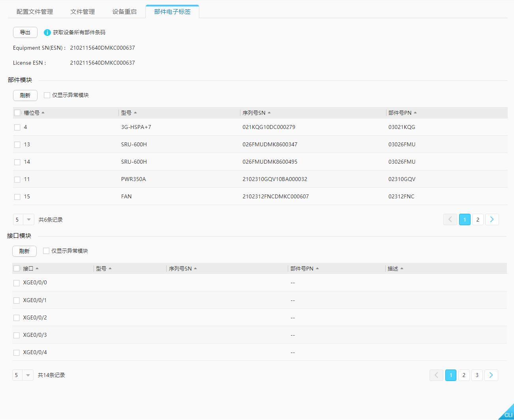Sort 部件模块 table by 槽位号 arrow
Screen dimensions: 514x420
(x=43, y=112)
